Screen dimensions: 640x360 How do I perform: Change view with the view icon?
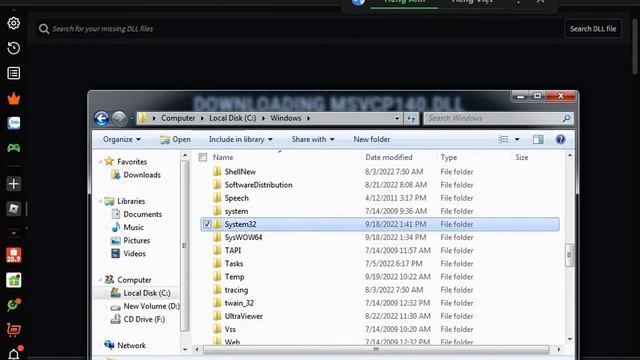click(x=503, y=139)
